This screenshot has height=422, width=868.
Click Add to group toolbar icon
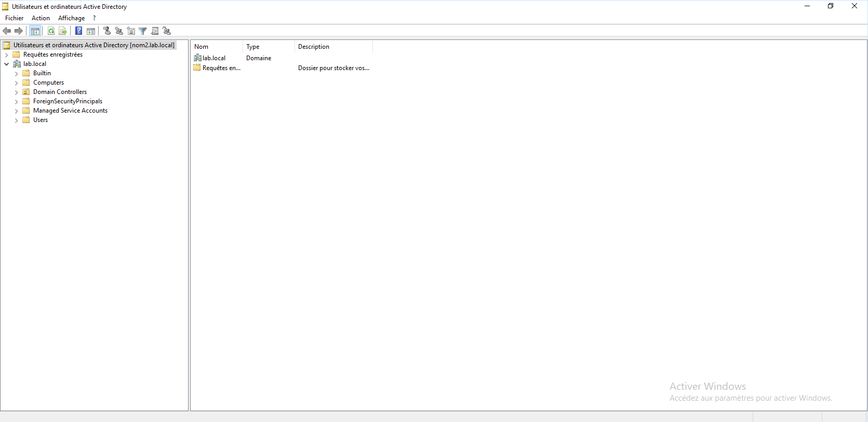tap(167, 31)
